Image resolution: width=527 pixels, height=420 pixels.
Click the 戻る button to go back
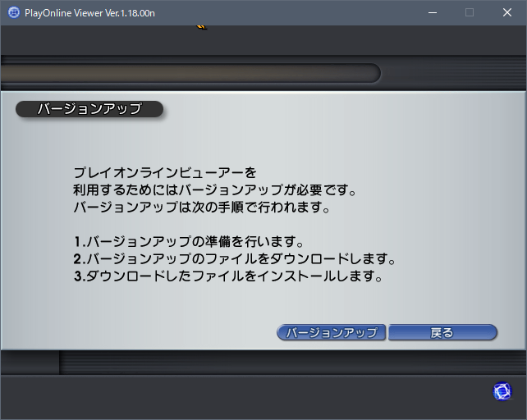tap(442, 332)
